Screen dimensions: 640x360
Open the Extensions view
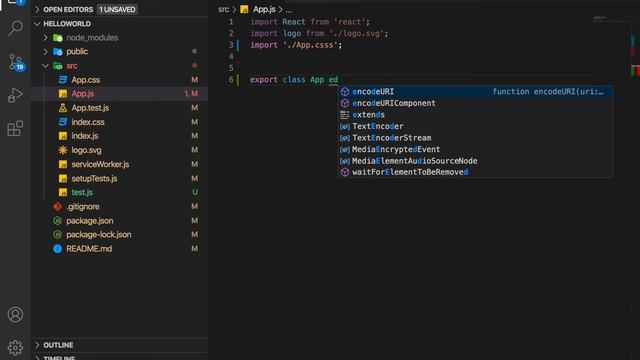point(15,128)
